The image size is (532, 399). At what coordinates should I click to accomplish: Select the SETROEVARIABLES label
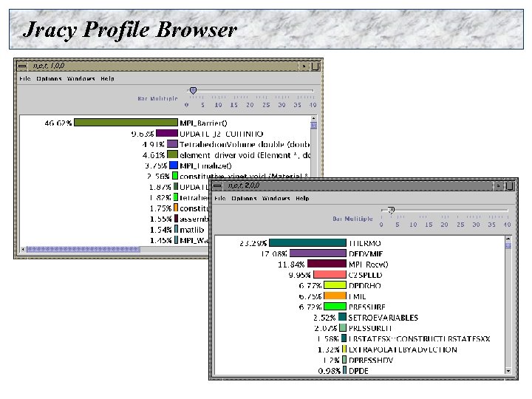(x=383, y=318)
